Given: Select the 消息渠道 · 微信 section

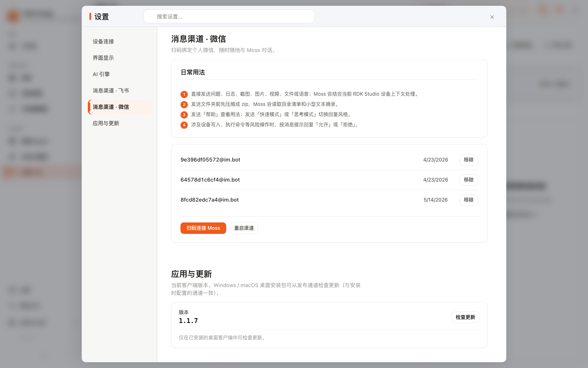Looking at the screenshot, I should 120,107.
